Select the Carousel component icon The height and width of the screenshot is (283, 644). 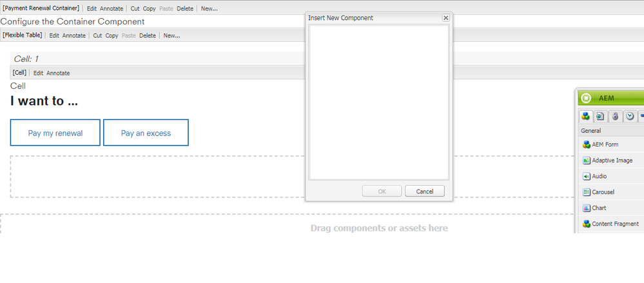point(587,192)
